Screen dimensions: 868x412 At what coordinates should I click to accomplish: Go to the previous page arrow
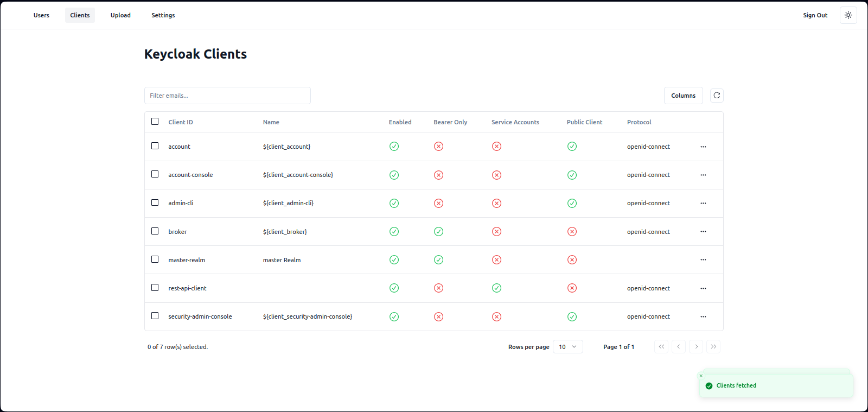(x=679, y=347)
